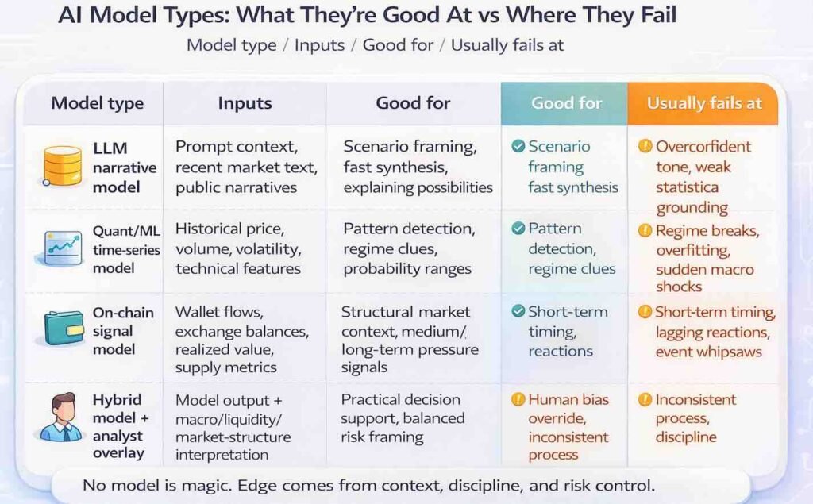Select the teal Good for column header
The image size is (813, 504).
coord(566,102)
